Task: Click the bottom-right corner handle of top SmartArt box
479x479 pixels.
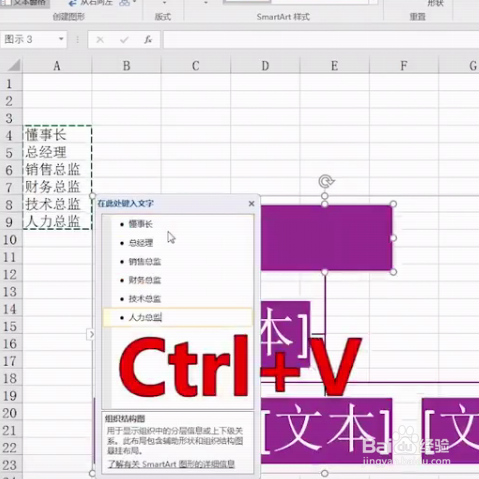Action: pos(393,272)
